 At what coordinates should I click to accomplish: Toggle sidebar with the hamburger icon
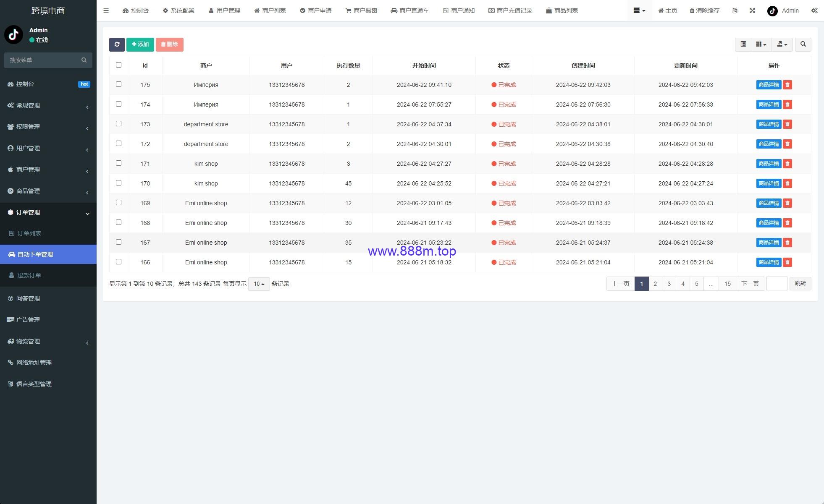[106, 10]
